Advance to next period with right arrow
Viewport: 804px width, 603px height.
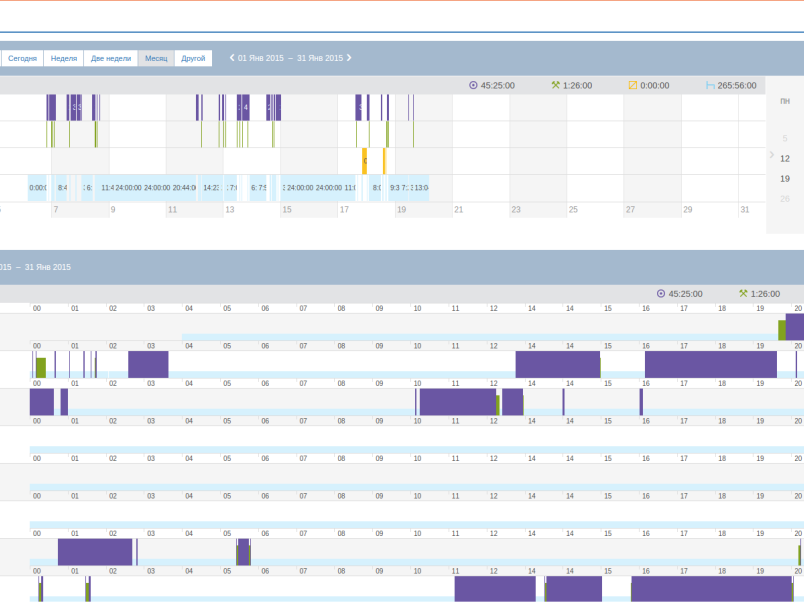349,58
